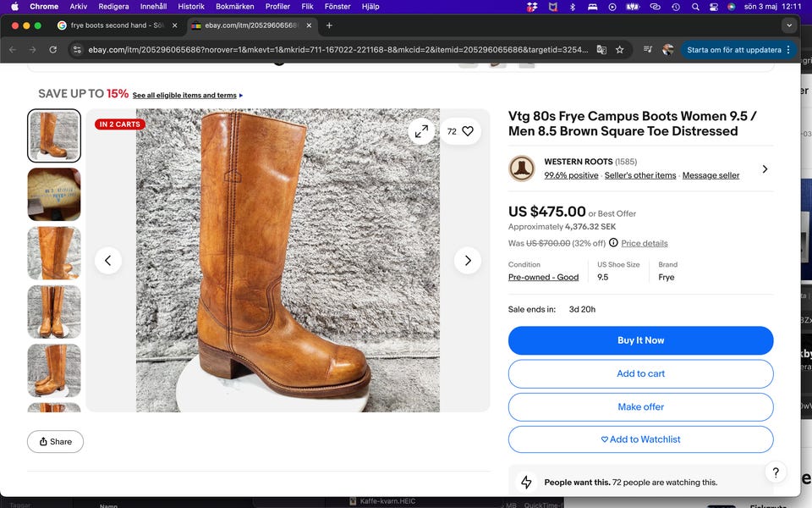Open the Dropbox menu bar icon
The width and height of the screenshot is (812, 508).
pyautogui.click(x=532, y=7)
